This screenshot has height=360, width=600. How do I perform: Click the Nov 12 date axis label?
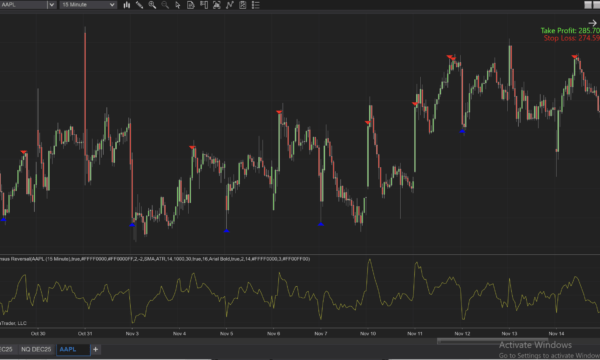[x=462, y=334]
